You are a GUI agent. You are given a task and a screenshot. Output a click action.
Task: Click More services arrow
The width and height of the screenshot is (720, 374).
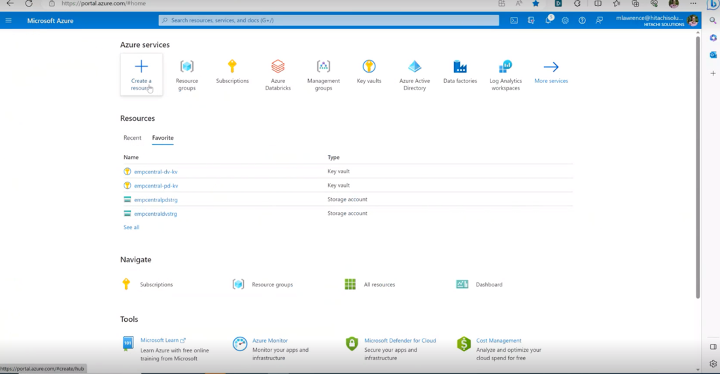pos(551,72)
